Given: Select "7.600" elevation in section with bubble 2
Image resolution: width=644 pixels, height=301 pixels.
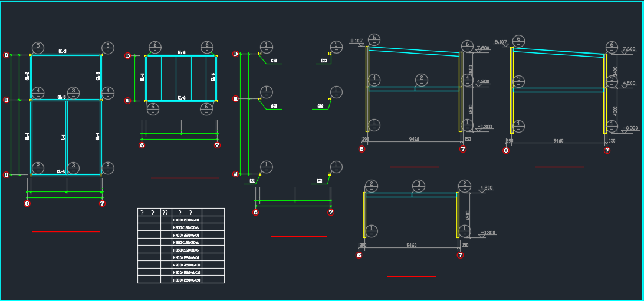Looking at the screenshot, I should [x=483, y=48].
